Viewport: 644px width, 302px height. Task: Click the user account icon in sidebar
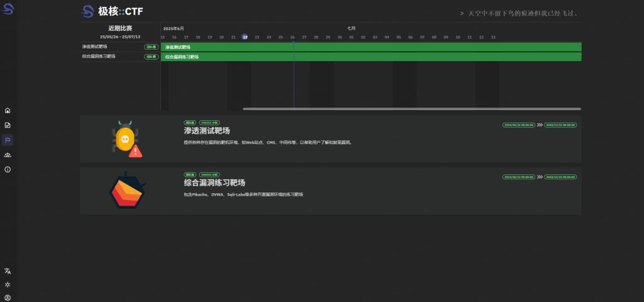8,297
